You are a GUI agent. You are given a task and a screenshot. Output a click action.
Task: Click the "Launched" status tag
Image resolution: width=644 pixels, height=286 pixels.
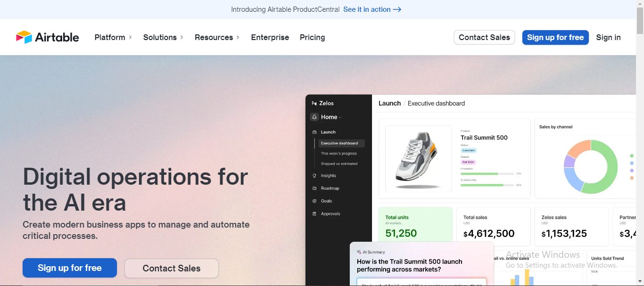tap(469, 150)
